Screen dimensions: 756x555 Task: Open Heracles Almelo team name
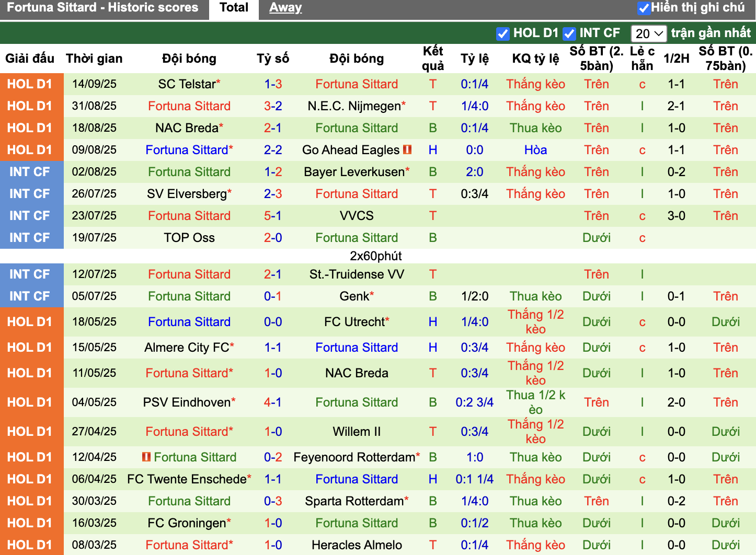pos(357,545)
